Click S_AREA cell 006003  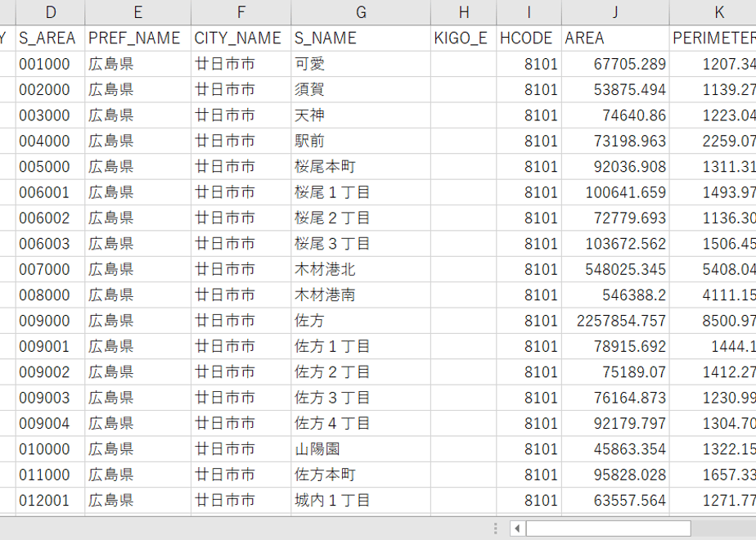point(50,244)
